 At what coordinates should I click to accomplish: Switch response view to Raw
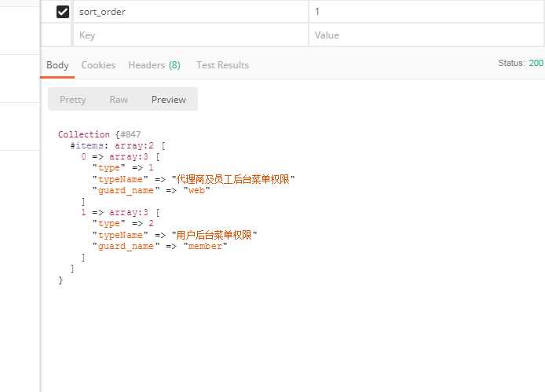[119, 100]
